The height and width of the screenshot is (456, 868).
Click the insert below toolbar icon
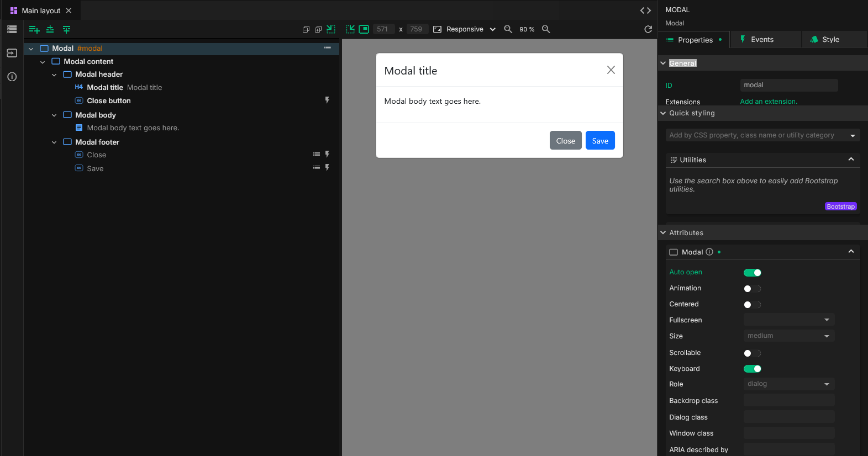(66, 29)
